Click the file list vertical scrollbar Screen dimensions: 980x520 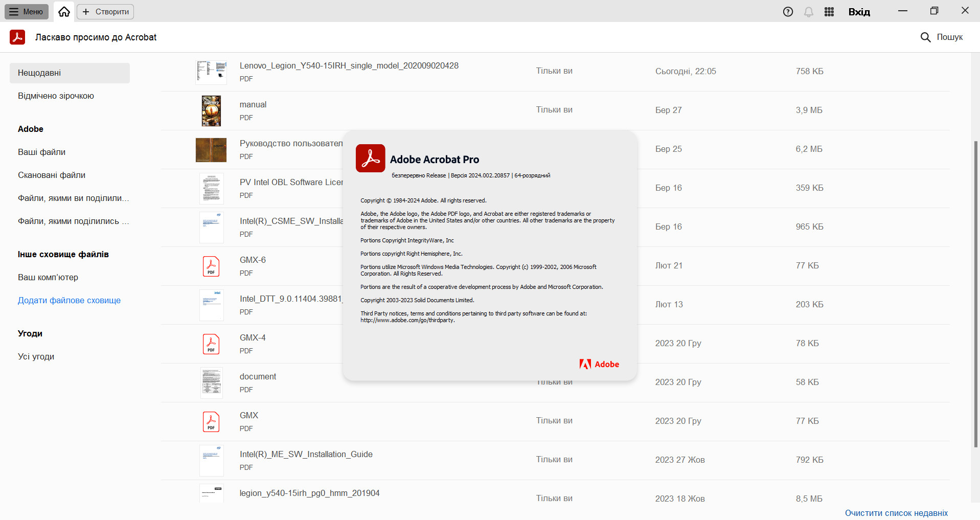(975, 294)
